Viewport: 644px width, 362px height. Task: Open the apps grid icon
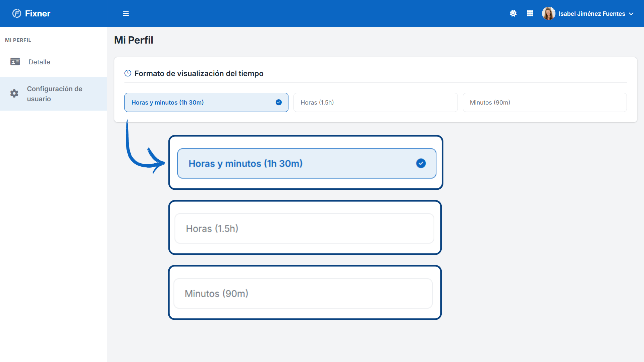pos(530,13)
